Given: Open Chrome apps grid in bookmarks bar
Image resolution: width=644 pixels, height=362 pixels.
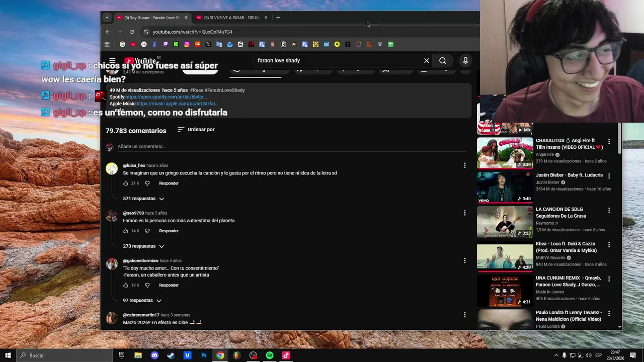Looking at the screenshot, I should tap(107, 44).
